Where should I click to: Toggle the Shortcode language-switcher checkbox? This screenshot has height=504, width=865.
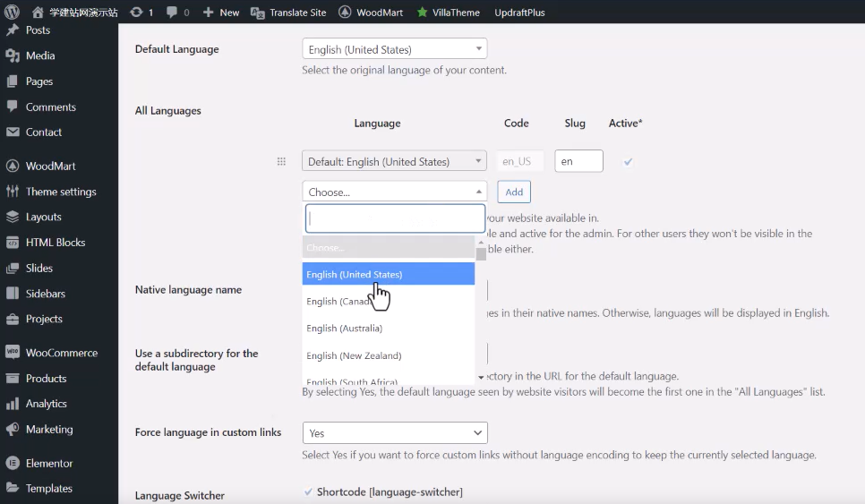pyautogui.click(x=309, y=491)
